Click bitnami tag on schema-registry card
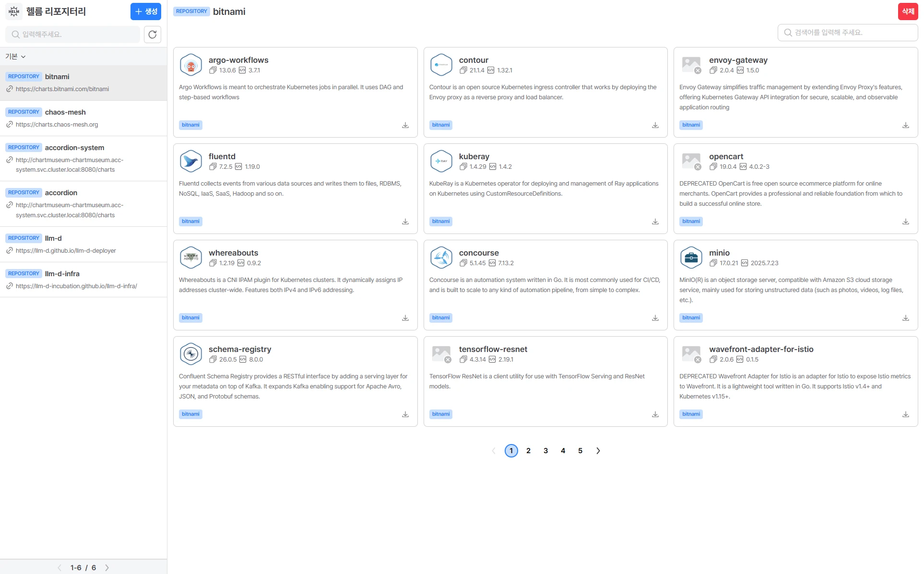The width and height of the screenshot is (924, 574). (190, 414)
